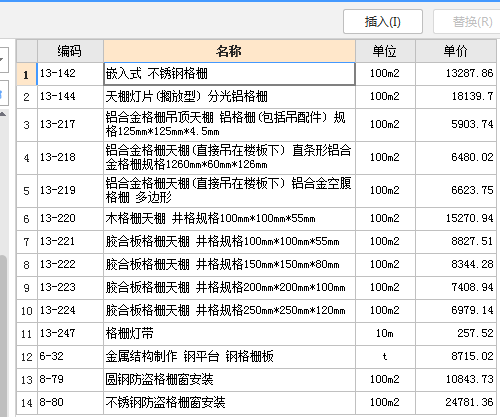Select code cell 6-32
The height and width of the screenshot is (417, 500).
pyautogui.click(x=70, y=357)
